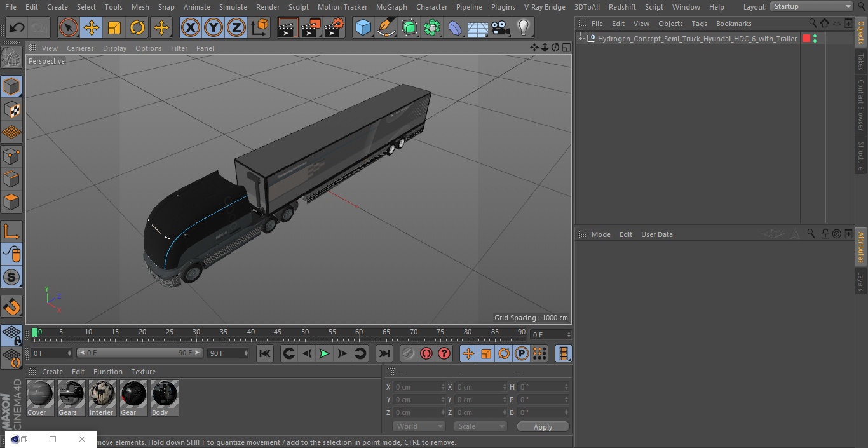
Task: Open the Layout Startup dropdown
Action: point(811,6)
